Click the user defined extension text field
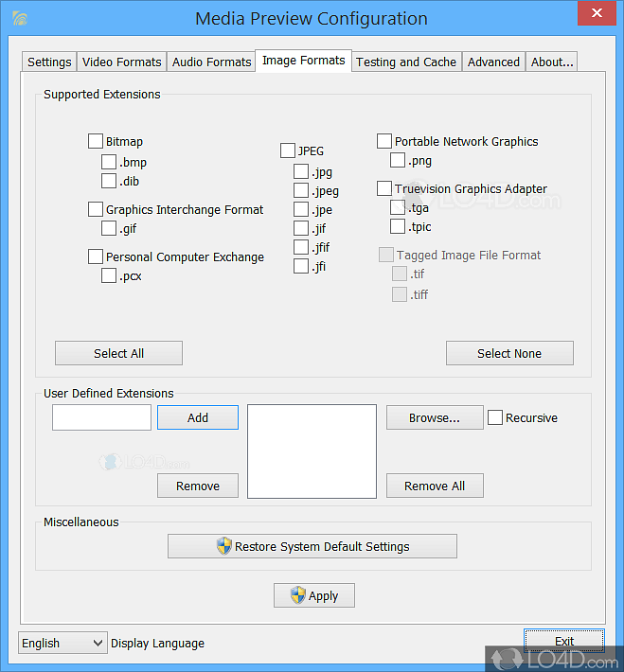 coord(101,417)
